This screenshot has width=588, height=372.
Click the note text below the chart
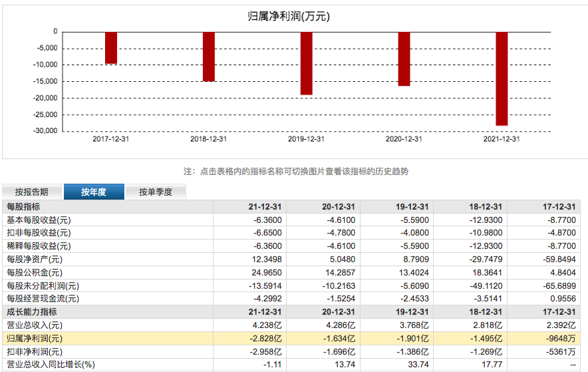tap(296, 172)
